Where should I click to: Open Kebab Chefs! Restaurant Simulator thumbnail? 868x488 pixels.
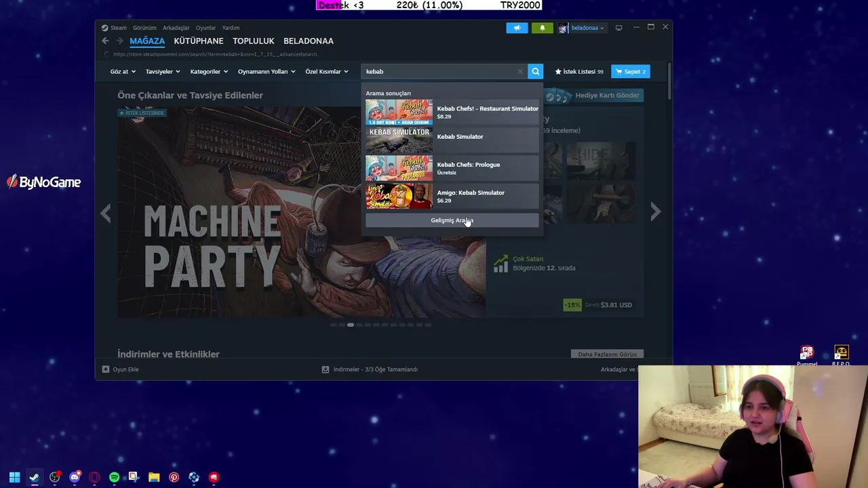pos(399,113)
